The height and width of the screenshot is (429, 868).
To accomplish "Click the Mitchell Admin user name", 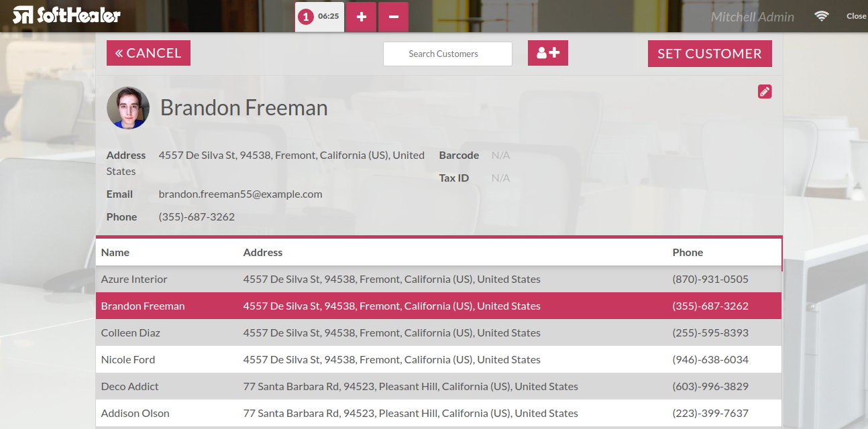I will pos(752,17).
